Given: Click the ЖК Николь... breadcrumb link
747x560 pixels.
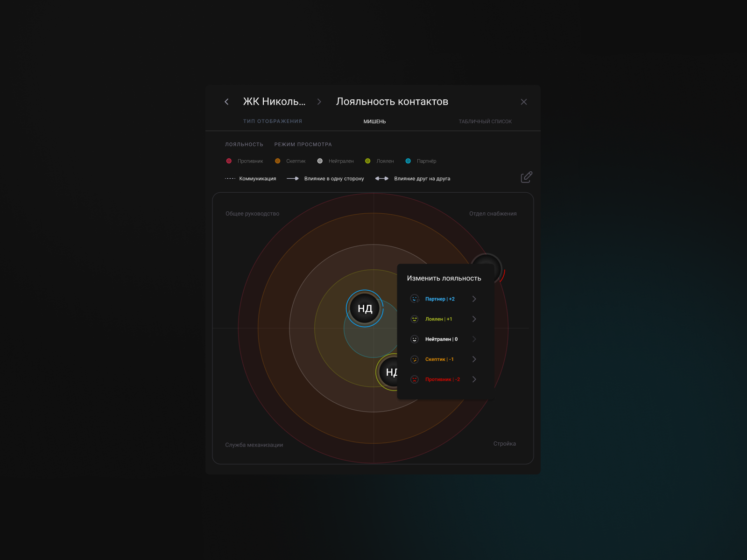Looking at the screenshot, I should [274, 102].
